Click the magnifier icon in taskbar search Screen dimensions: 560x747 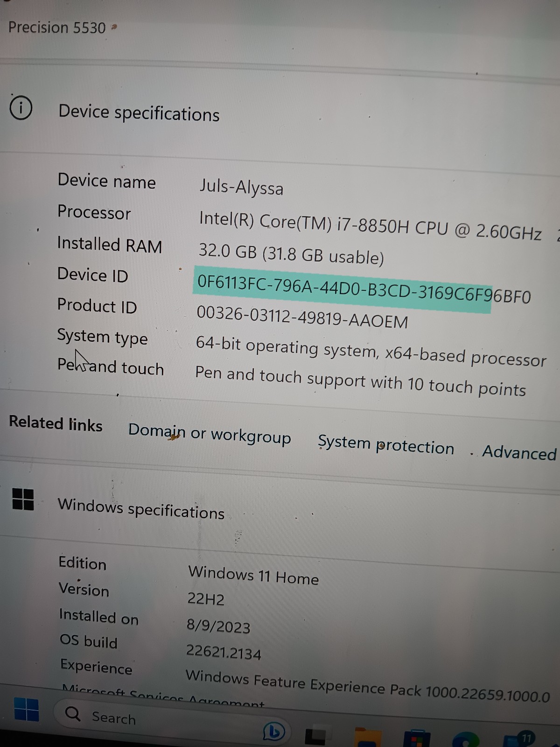coord(73,714)
